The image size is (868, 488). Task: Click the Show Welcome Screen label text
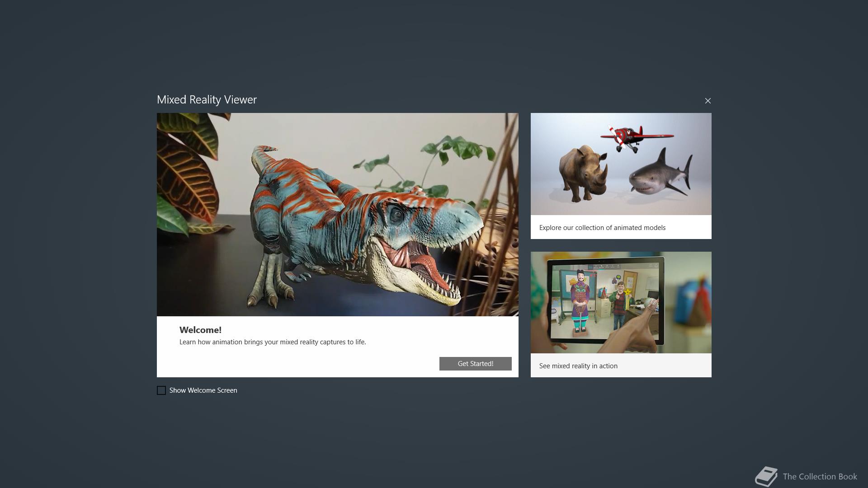point(203,390)
